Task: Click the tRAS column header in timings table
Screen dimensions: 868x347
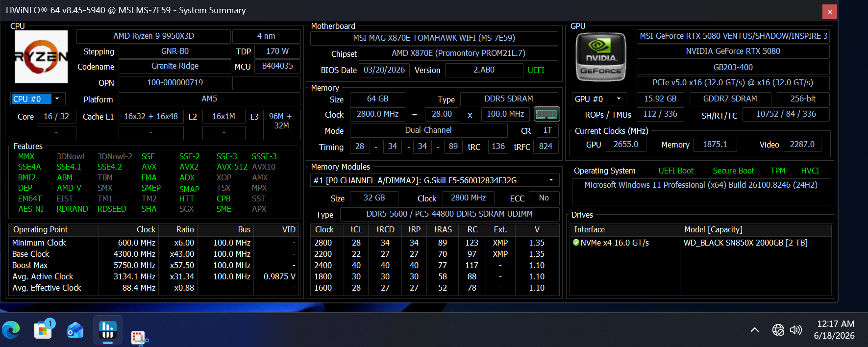Action: pyautogui.click(x=443, y=230)
